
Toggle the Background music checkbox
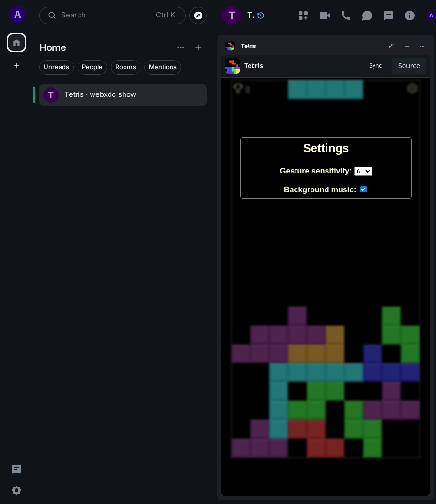click(363, 189)
